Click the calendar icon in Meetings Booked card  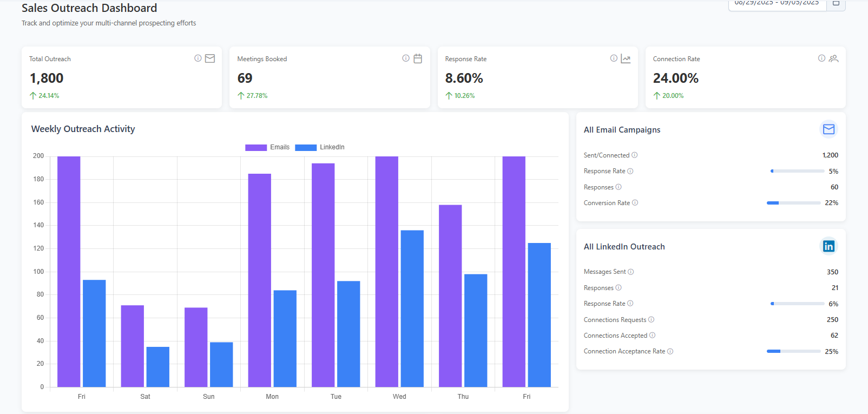[x=418, y=58]
